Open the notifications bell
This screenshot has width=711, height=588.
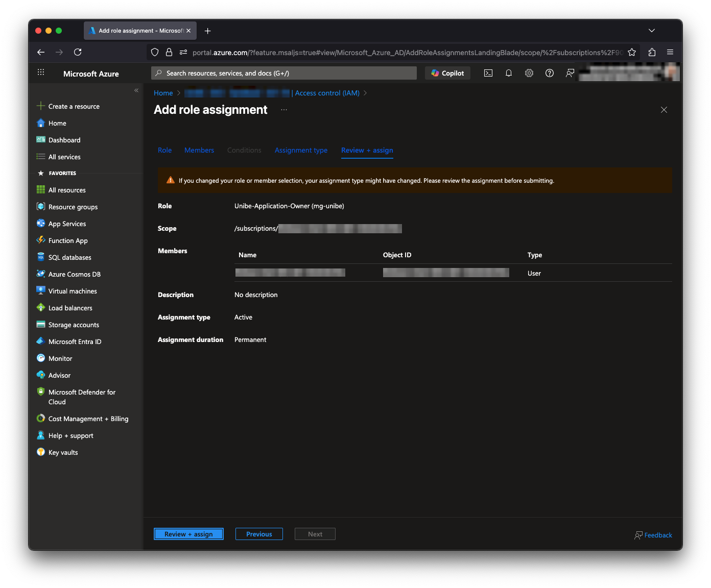[509, 73]
